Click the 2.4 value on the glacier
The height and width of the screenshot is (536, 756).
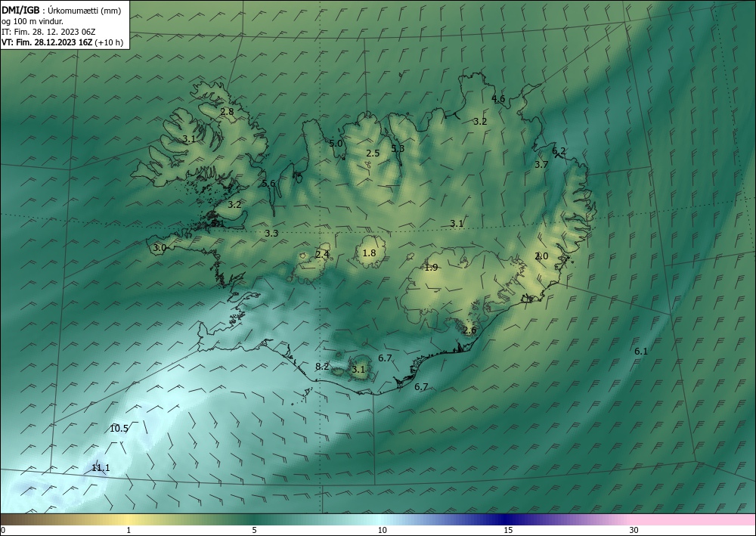point(323,254)
